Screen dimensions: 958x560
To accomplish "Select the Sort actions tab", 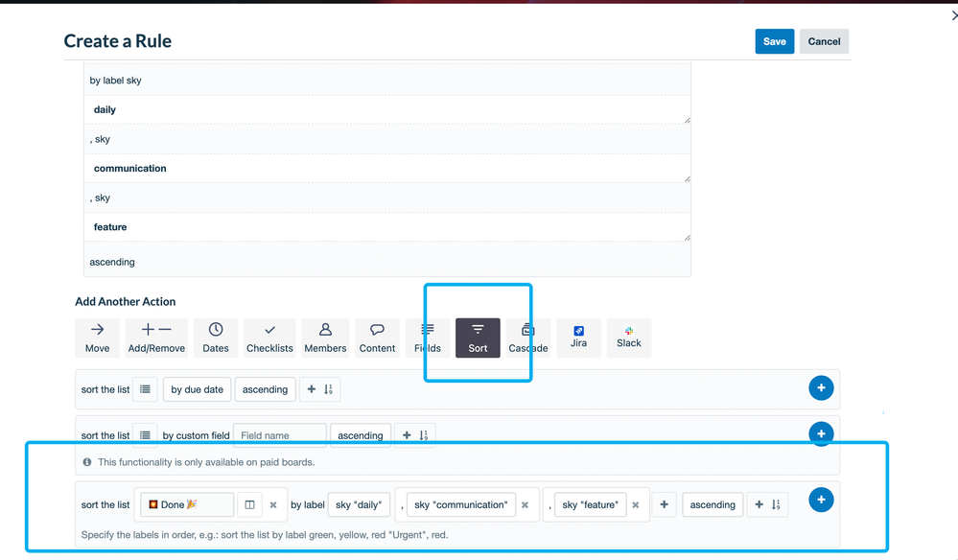I will pos(478,338).
